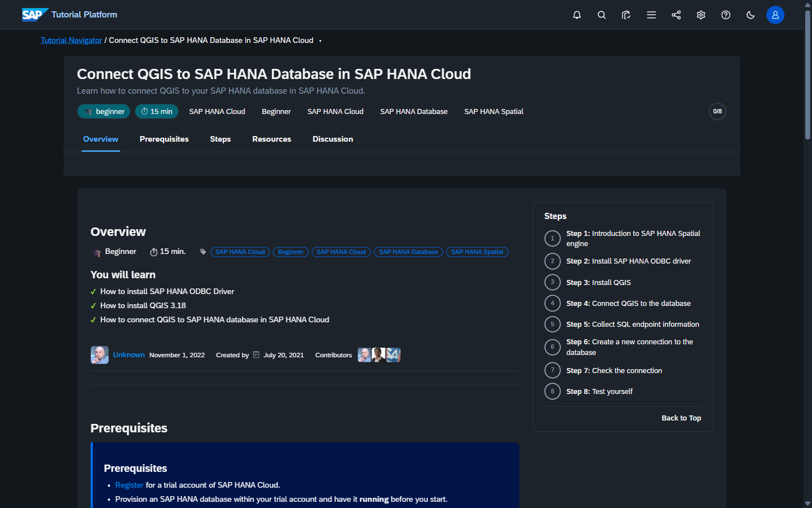Click the S4 logo contributor avatar

393,355
